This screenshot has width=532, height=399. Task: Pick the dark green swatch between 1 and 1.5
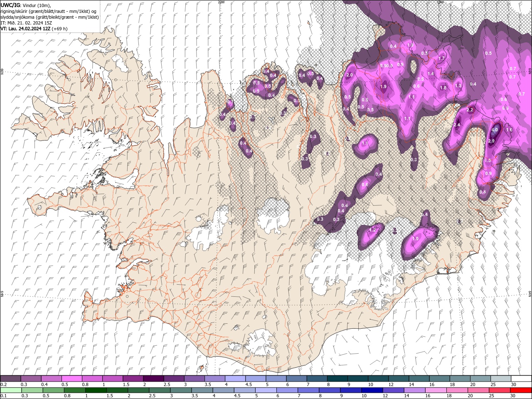96,390
